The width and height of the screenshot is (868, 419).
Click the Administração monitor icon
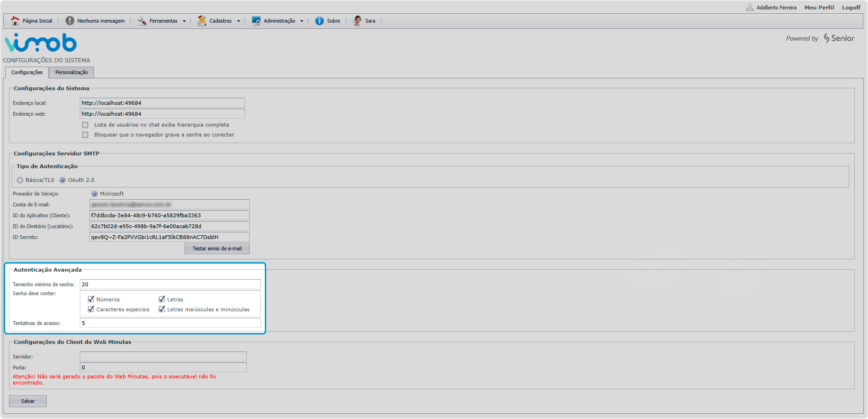[256, 21]
